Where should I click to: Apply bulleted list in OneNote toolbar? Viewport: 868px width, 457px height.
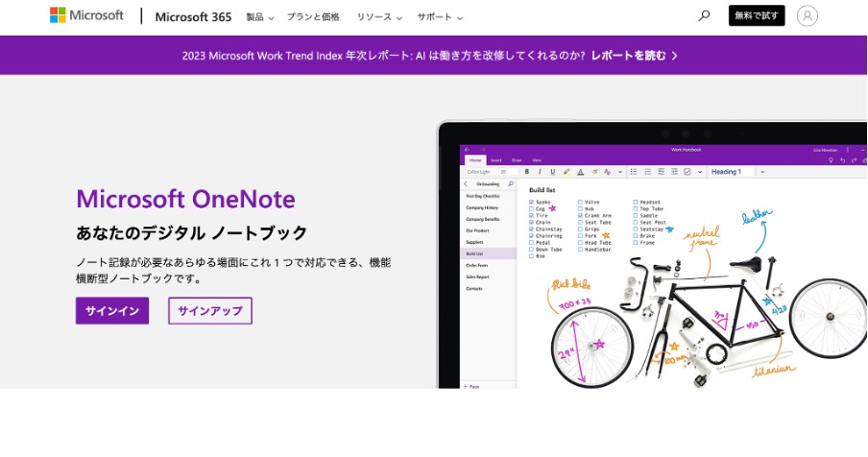(634, 172)
